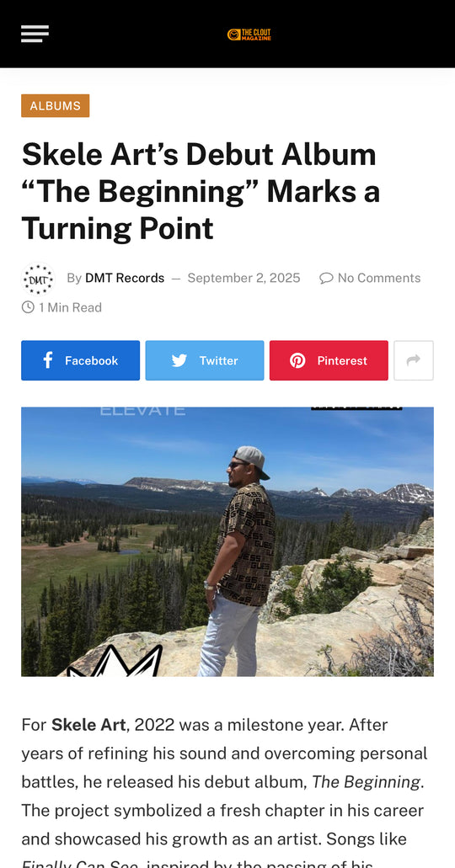Click the No Comments link
This screenshot has width=455, height=868.
click(x=379, y=278)
